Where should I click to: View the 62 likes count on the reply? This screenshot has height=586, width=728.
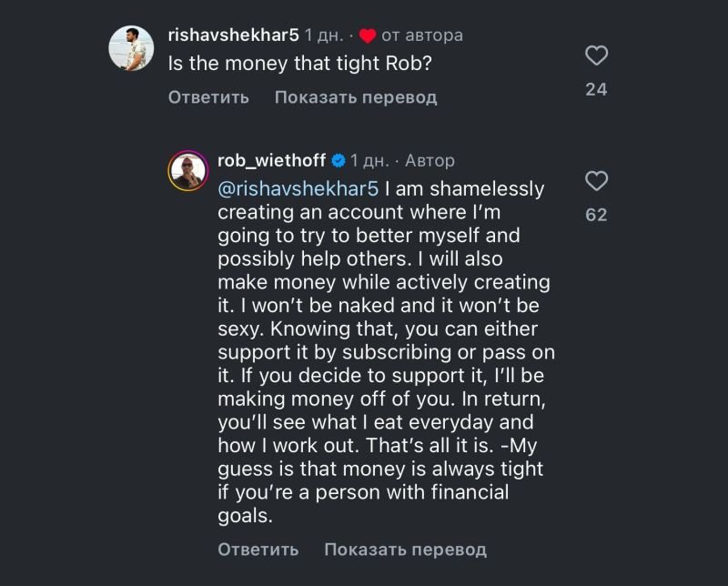[596, 215]
